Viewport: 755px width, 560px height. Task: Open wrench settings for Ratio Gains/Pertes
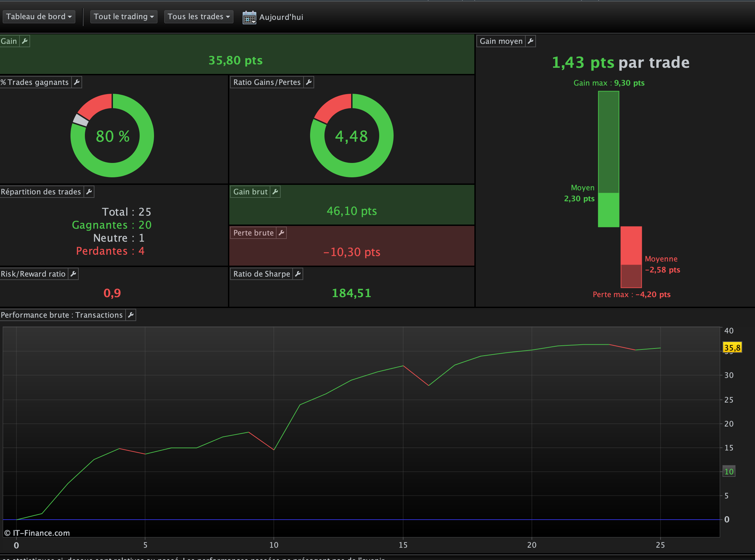click(x=309, y=82)
